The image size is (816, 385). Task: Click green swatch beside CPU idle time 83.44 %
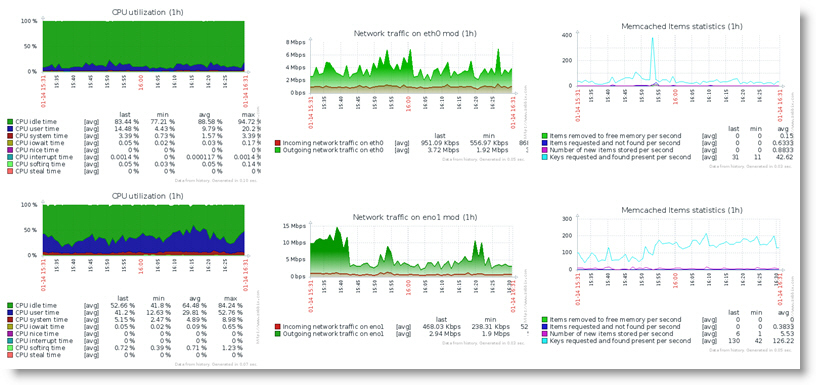10,121
